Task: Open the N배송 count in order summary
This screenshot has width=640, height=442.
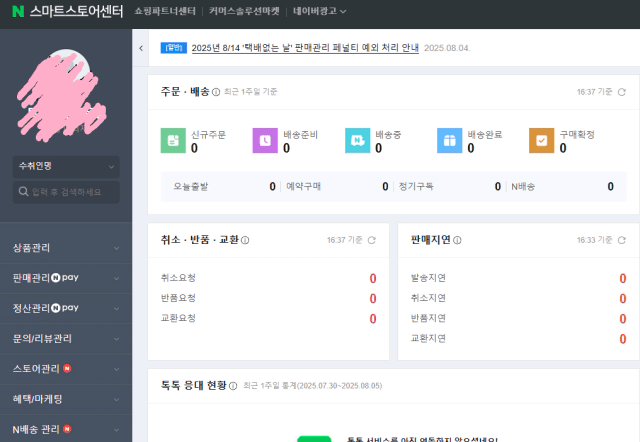Action: 610,187
